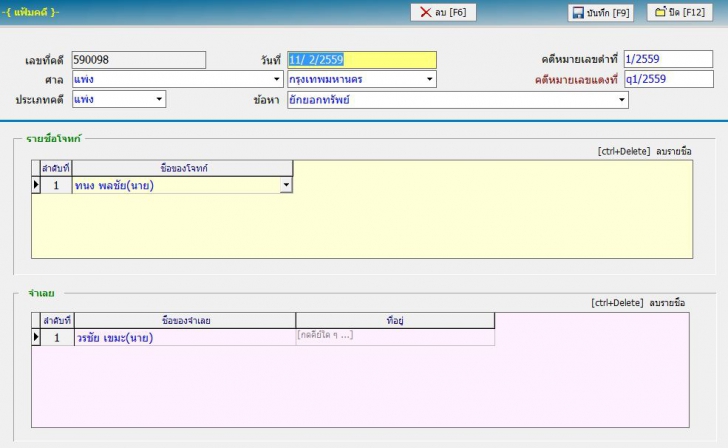The image size is (728, 448).
Task: Save the record with บันทึก [F9]
Action: click(601, 13)
